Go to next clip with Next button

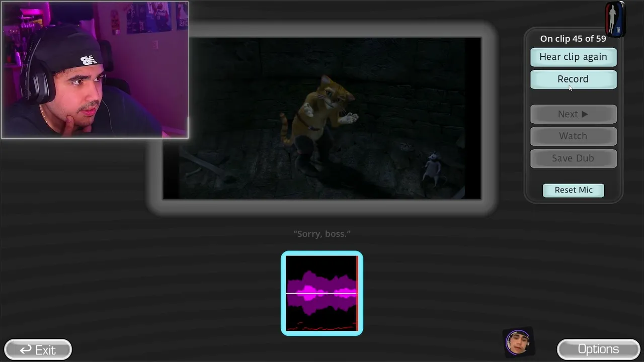(x=573, y=114)
